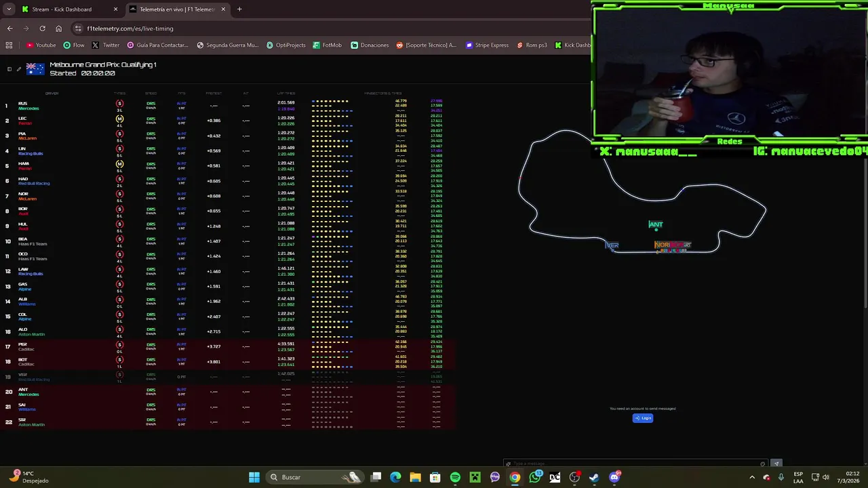Click driver LEC Ferrari name
This screenshot has width=868, height=488.
[24, 121]
